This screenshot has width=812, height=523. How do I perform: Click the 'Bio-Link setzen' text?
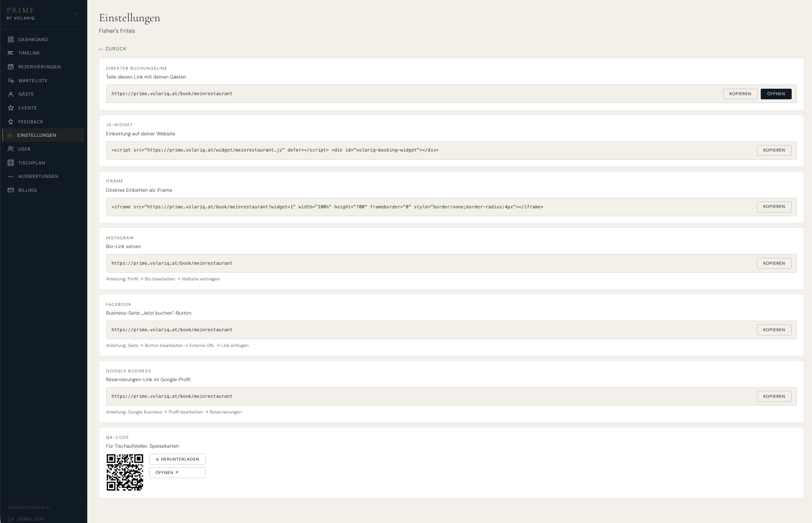(123, 247)
